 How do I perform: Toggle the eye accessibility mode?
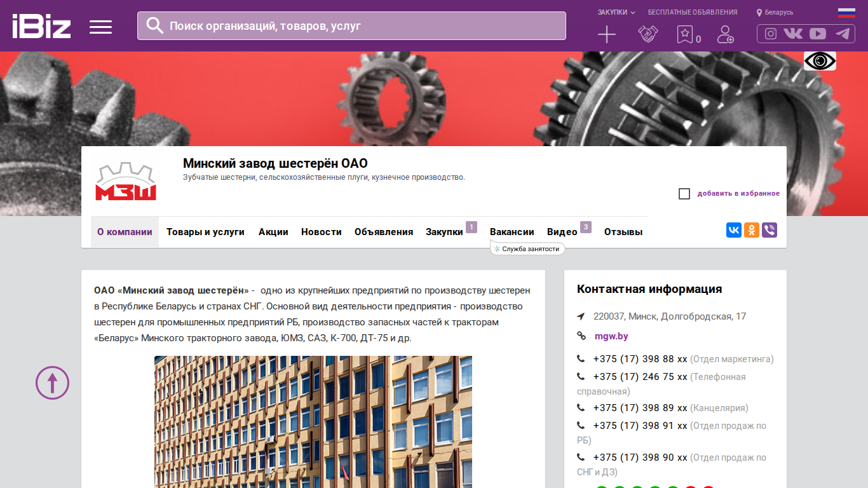coord(820,61)
